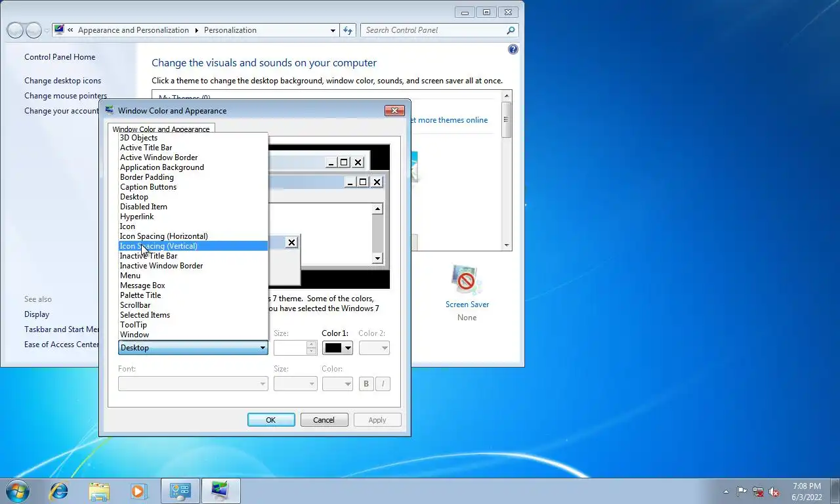Open the volume tray icon
Viewport: 840px width, 504px height.
pyautogui.click(x=774, y=492)
